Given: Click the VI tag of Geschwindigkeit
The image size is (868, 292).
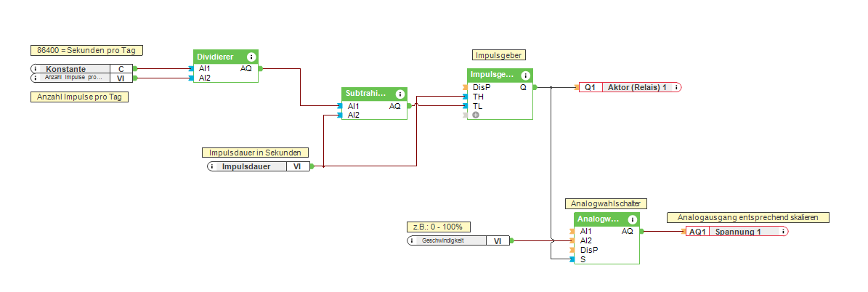Looking at the screenshot, I should click(497, 241).
